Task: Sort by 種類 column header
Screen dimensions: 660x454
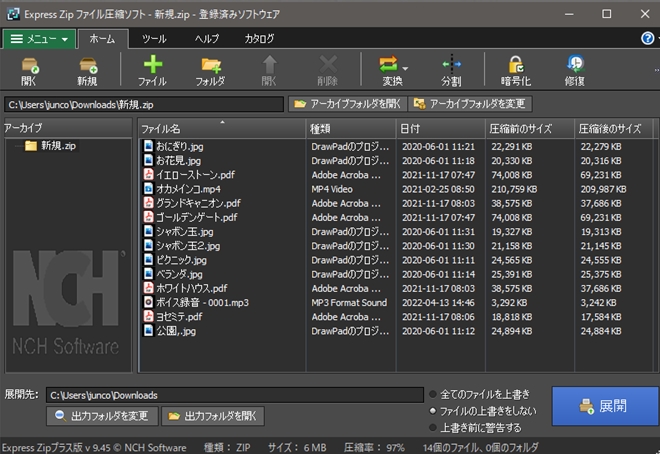Action: (x=351, y=128)
